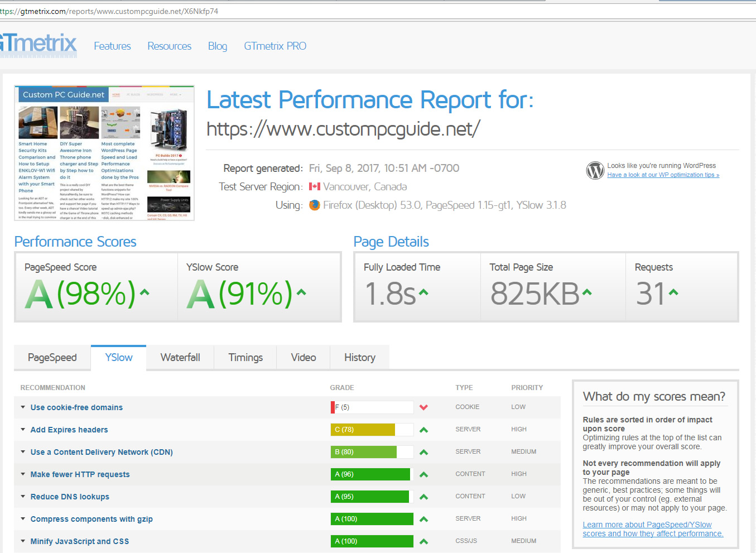Open Blog in the top navigation
Image resolution: width=756 pixels, height=553 pixels.
[x=218, y=46]
